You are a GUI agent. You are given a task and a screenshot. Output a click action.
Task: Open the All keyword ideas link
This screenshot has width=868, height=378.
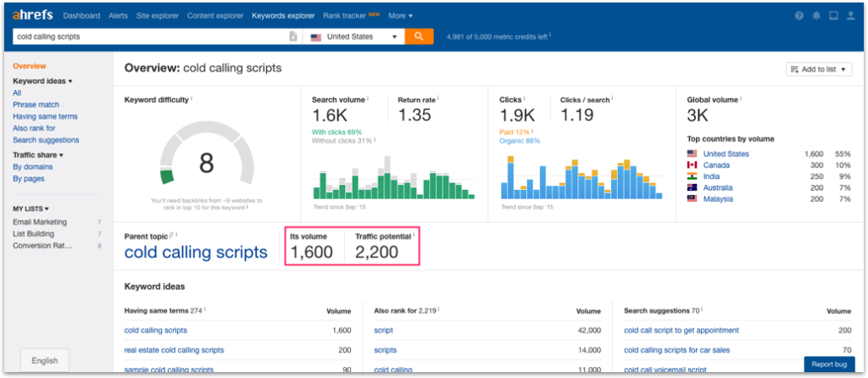17,93
